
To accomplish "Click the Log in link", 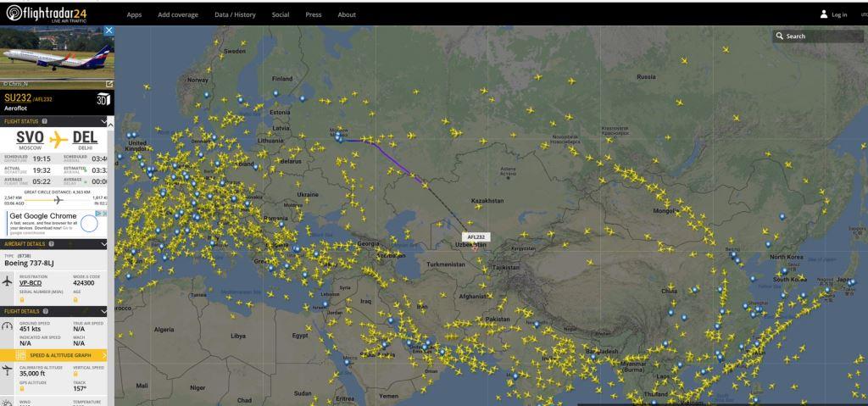I will pyautogui.click(x=839, y=15).
